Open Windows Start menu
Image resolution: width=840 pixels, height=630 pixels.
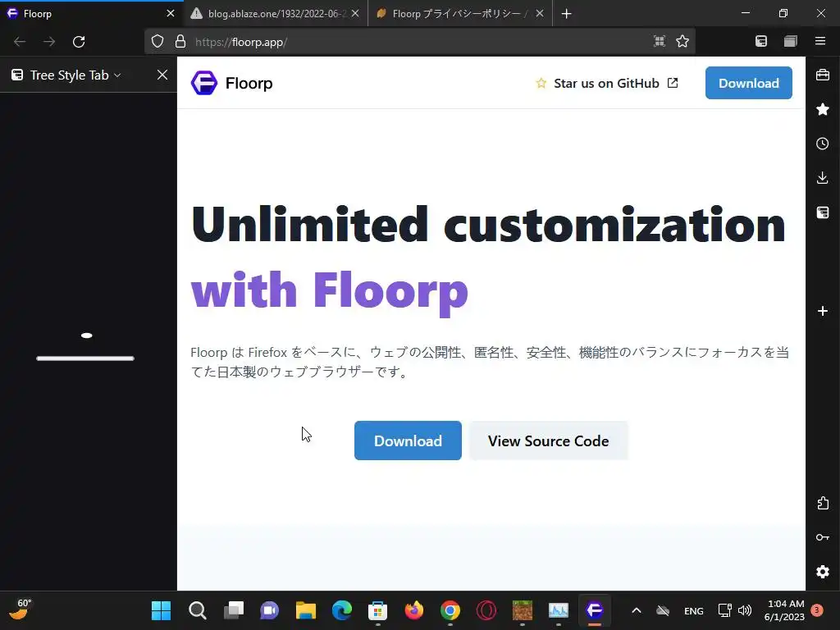(x=162, y=610)
